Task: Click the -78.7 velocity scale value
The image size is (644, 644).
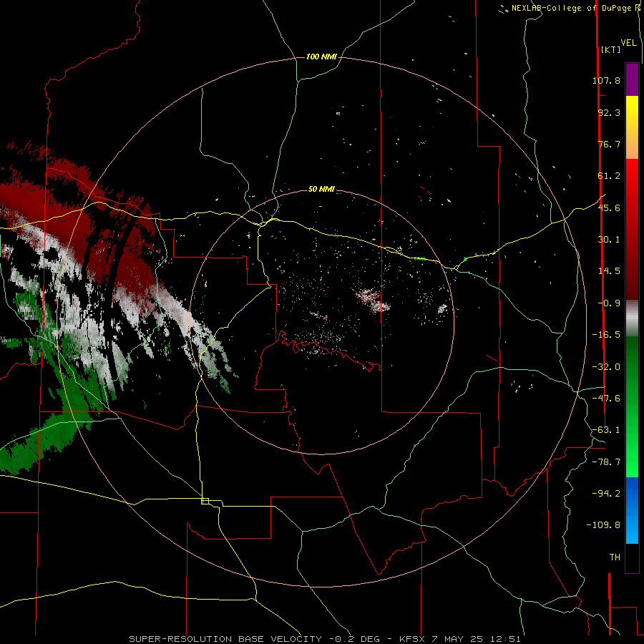Action: (606, 462)
